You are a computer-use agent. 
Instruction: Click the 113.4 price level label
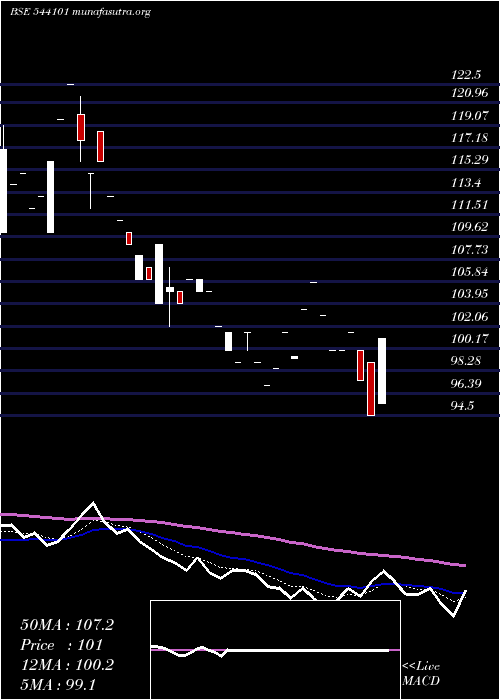467,183
